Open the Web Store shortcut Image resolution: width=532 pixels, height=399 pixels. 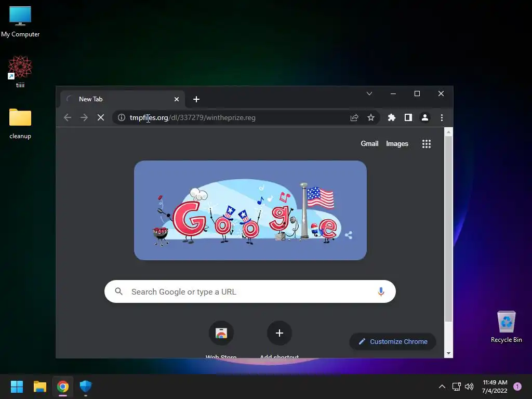click(221, 333)
